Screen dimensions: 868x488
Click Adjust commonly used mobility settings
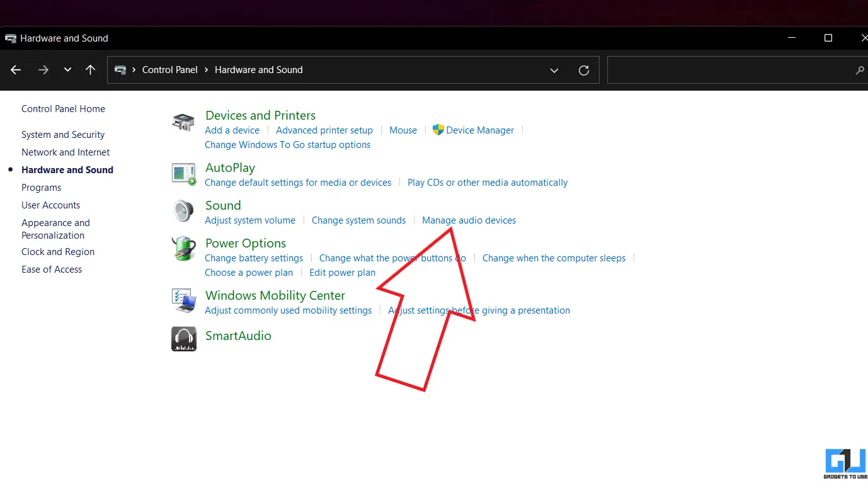click(288, 310)
